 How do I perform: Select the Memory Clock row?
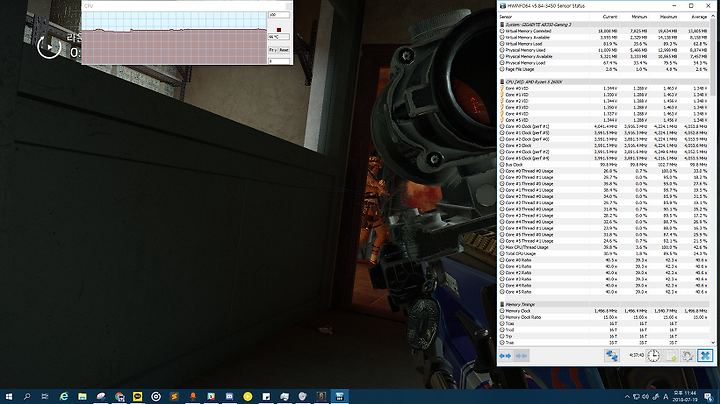[x=604, y=311]
